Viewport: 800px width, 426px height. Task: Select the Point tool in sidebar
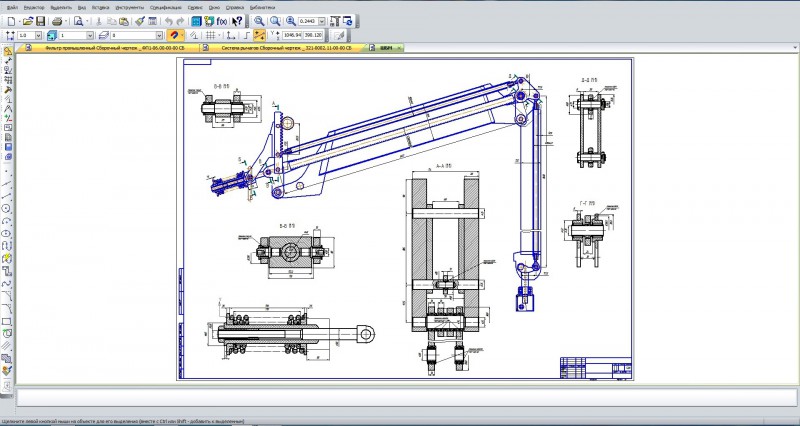coord(7,172)
